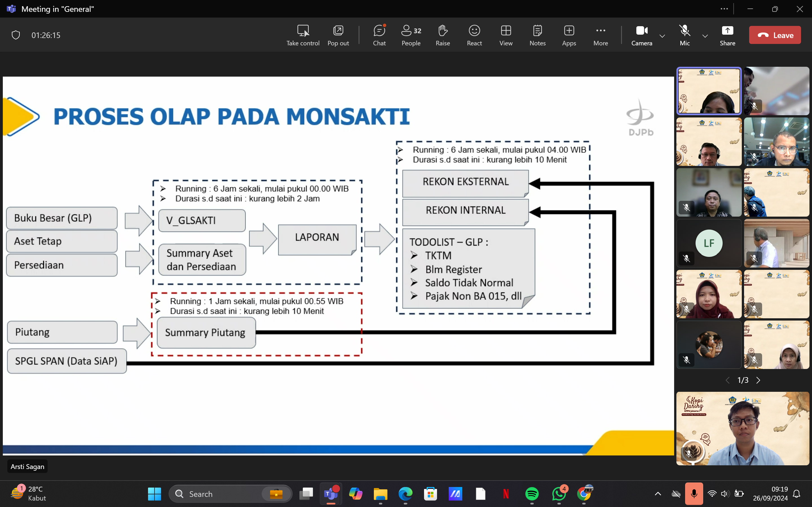This screenshot has width=812, height=507.
Task: Expand mic options dropdown arrow
Action: click(705, 35)
